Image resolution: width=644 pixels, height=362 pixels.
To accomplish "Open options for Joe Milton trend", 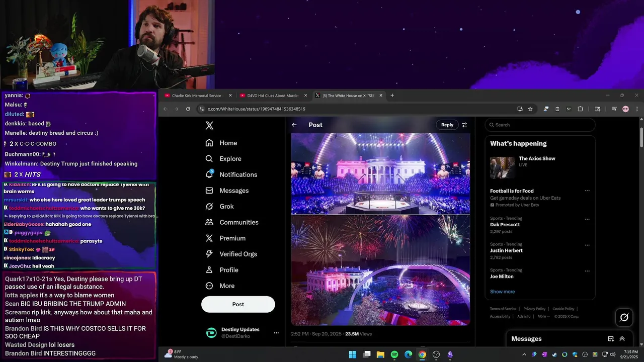I will [x=587, y=270].
